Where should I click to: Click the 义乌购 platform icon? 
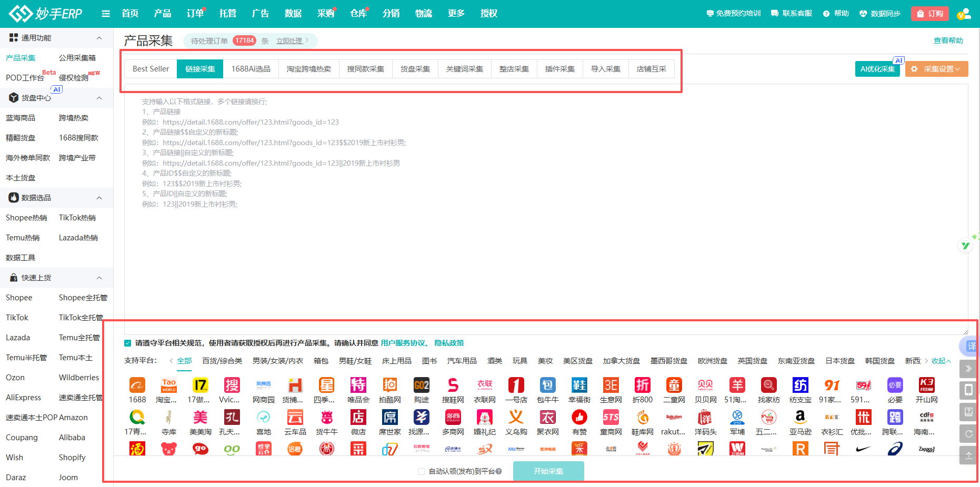[x=516, y=418]
